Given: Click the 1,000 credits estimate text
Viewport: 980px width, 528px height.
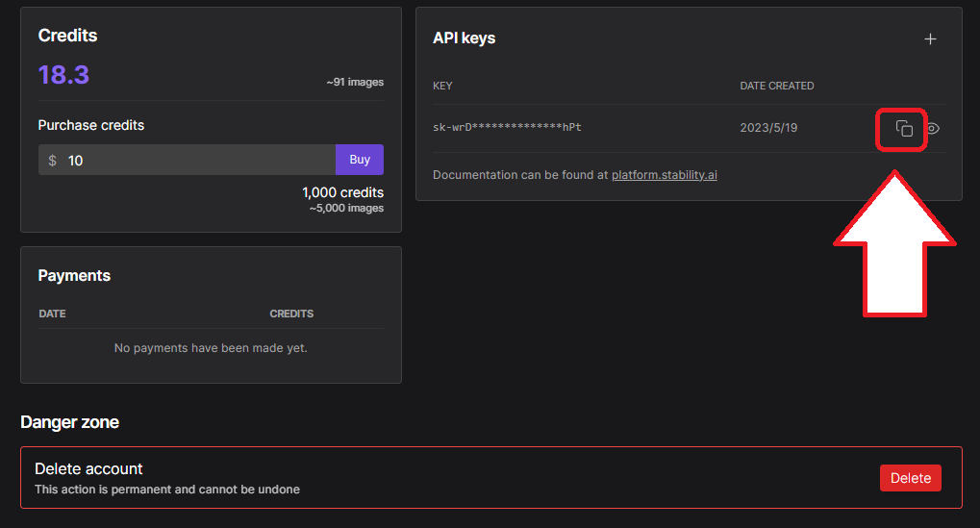Looking at the screenshot, I should [342, 192].
